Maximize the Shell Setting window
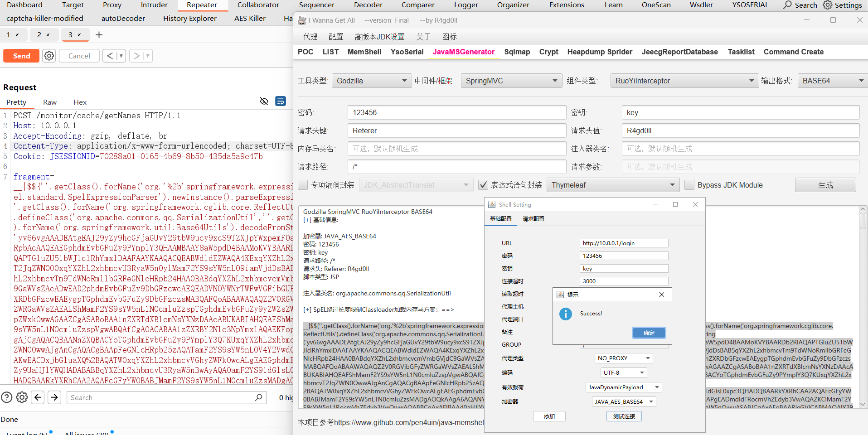 click(675, 204)
